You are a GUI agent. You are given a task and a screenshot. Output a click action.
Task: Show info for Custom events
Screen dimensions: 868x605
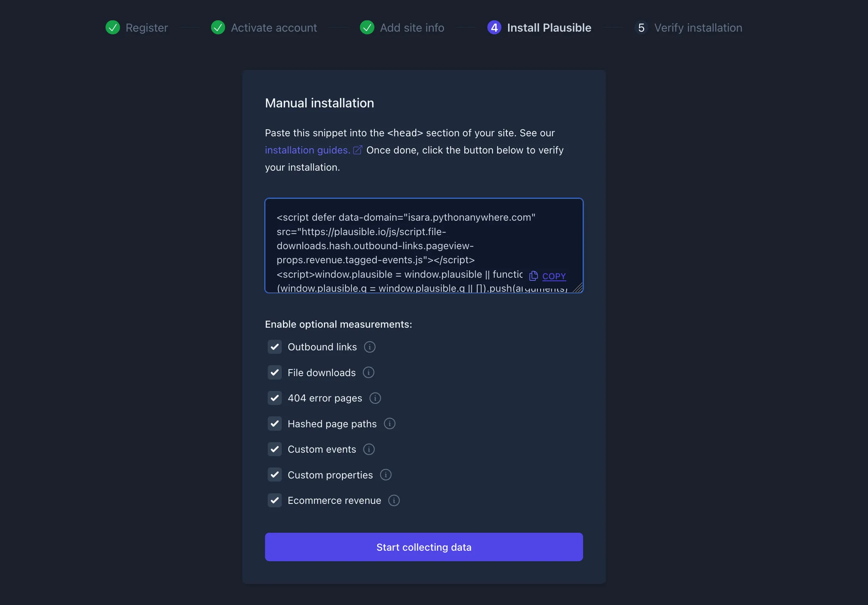point(369,449)
